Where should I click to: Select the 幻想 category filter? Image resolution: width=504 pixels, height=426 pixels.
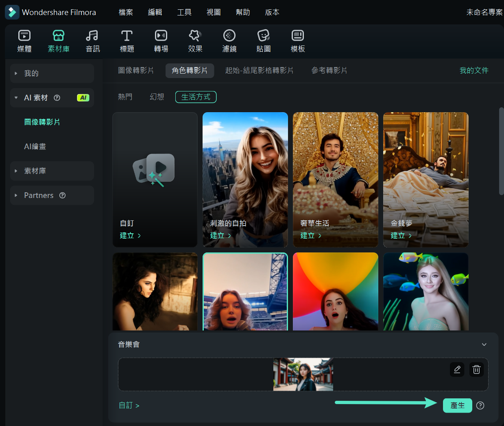coord(157,97)
